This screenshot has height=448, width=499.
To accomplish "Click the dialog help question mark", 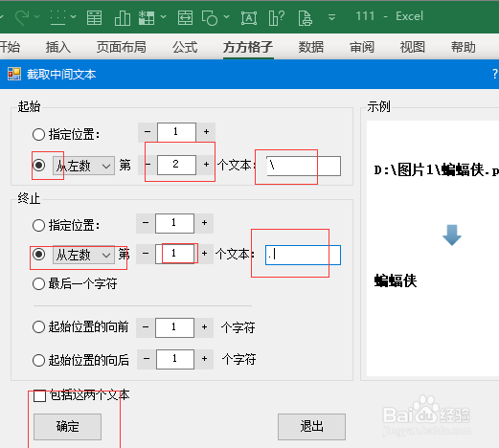I will (x=495, y=74).
